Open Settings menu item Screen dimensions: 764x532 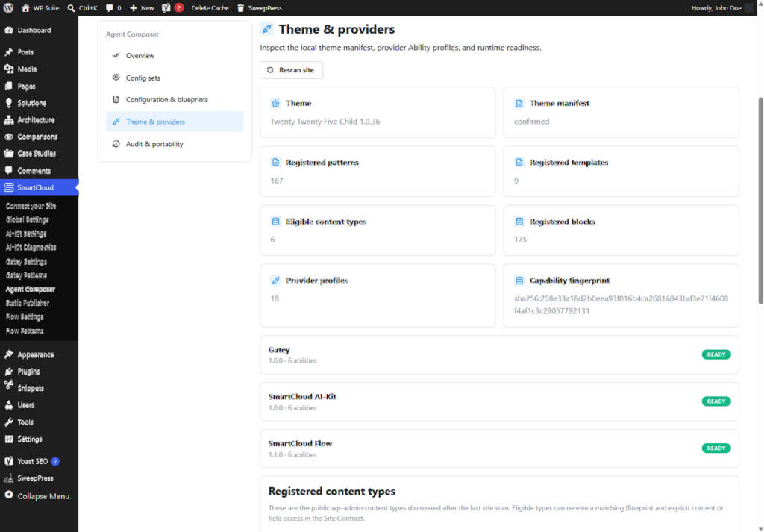coord(39,439)
